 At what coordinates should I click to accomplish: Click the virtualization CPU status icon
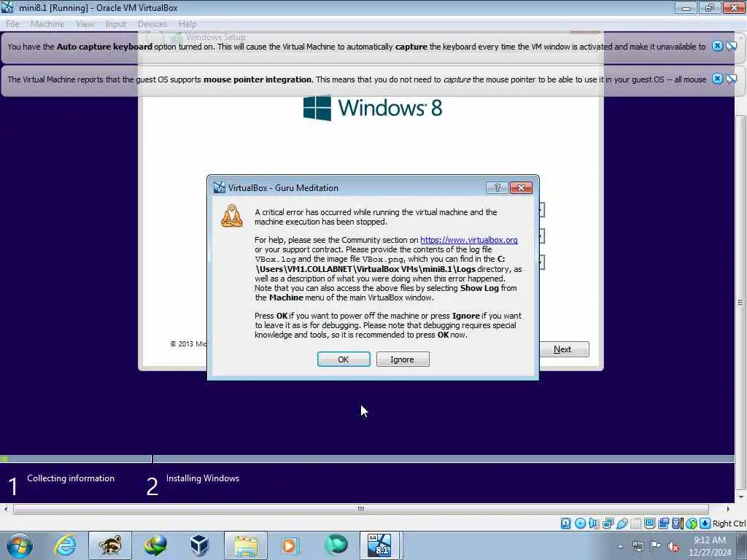click(678, 524)
